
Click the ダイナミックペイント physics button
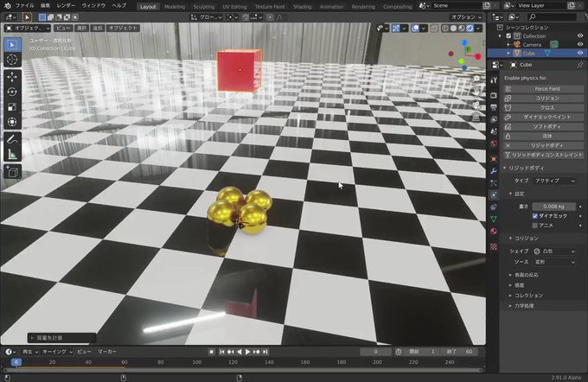pos(543,117)
